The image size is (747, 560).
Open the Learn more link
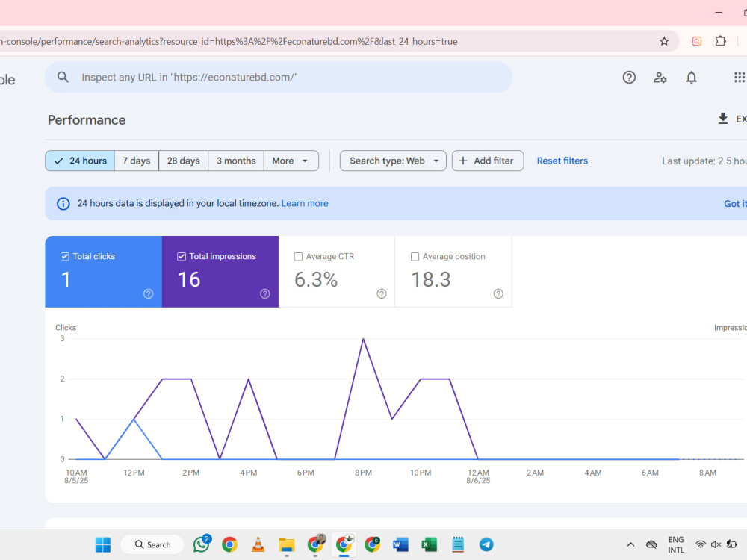(305, 203)
